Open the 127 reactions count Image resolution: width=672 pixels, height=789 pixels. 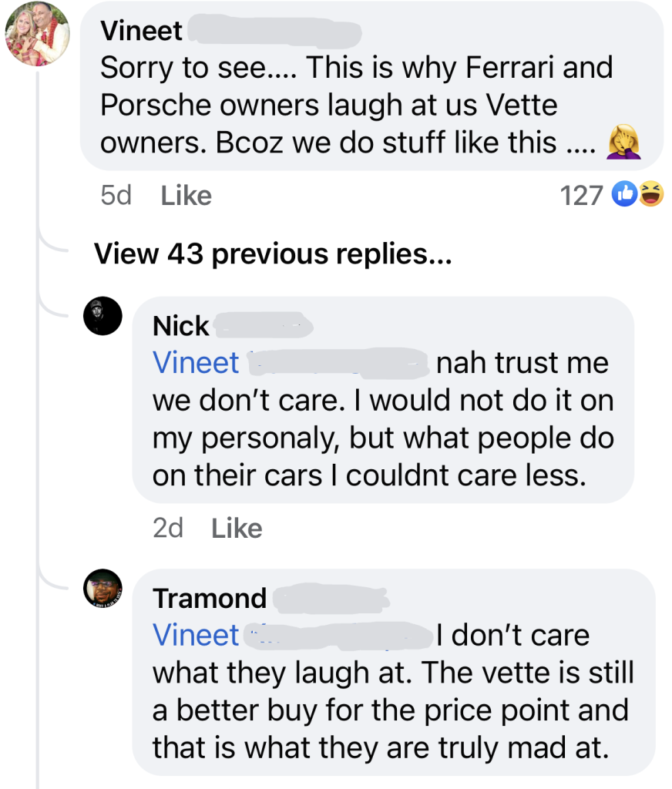click(582, 196)
